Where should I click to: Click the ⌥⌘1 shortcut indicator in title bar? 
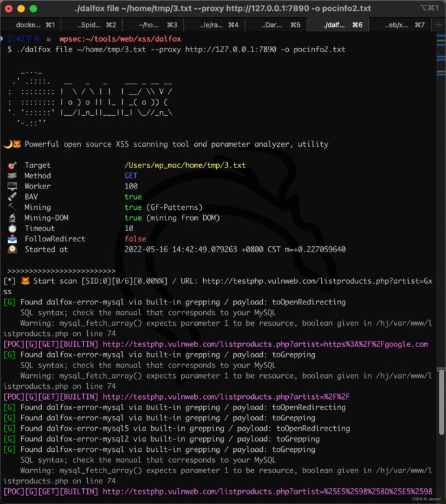[429, 8]
